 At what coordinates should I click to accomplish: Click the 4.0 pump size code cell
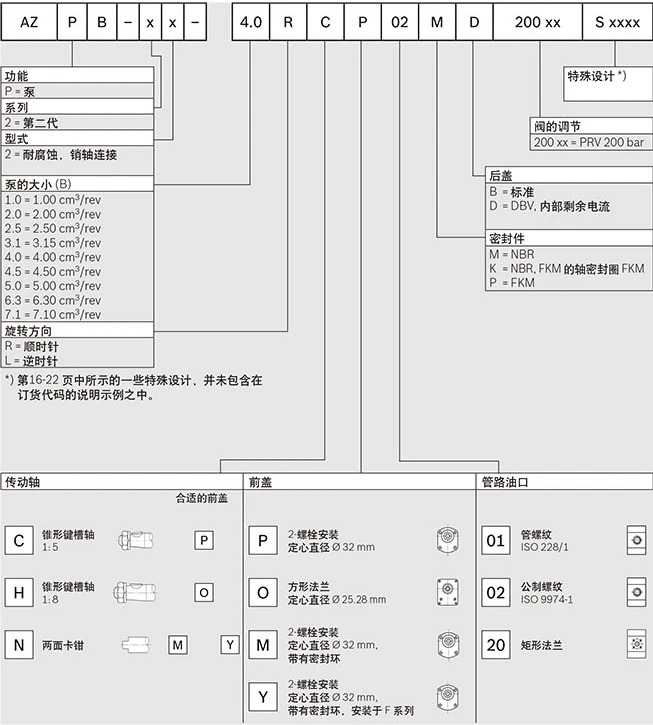click(251, 22)
